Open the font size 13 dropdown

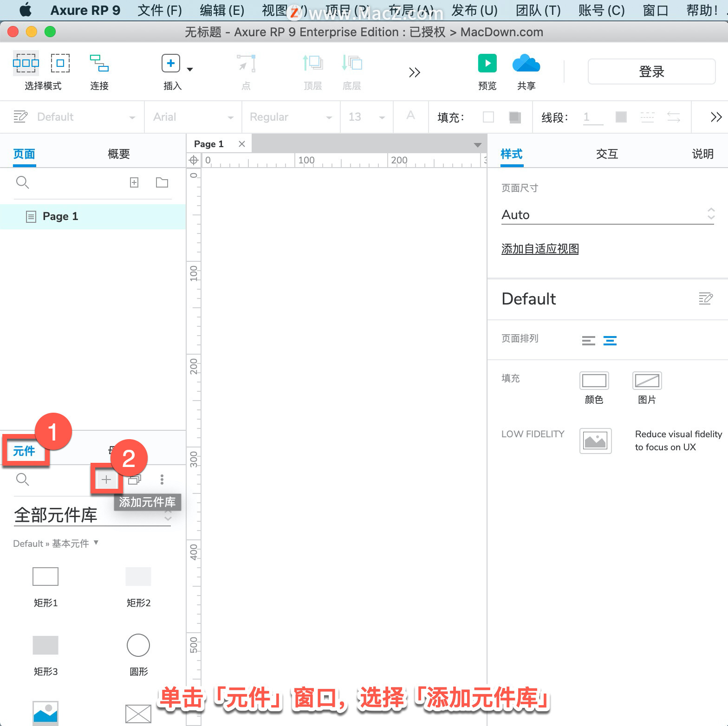point(367,117)
